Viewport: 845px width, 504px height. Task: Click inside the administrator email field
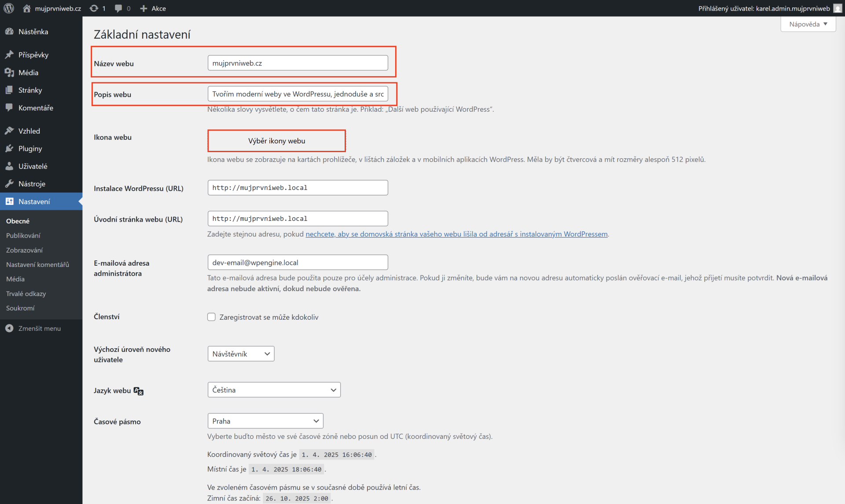pyautogui.click(x=298, y=262)
